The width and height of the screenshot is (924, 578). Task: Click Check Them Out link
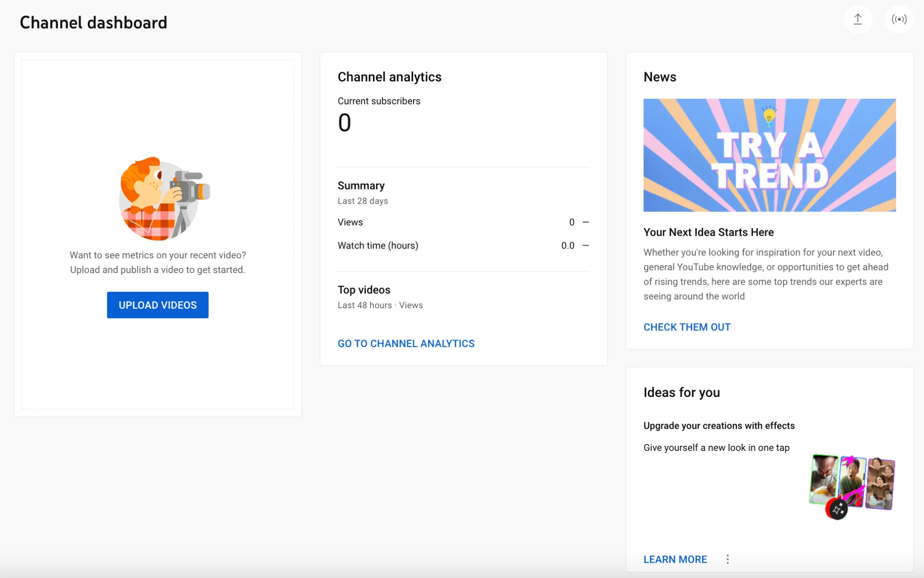pos(687,327)
